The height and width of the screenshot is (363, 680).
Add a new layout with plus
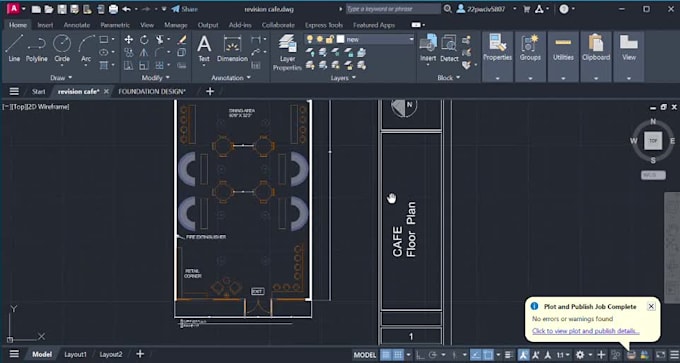click(140, 354)
